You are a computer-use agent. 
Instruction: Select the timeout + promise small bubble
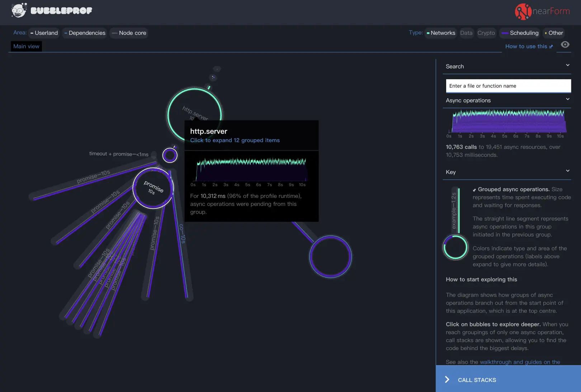point(170,155)
